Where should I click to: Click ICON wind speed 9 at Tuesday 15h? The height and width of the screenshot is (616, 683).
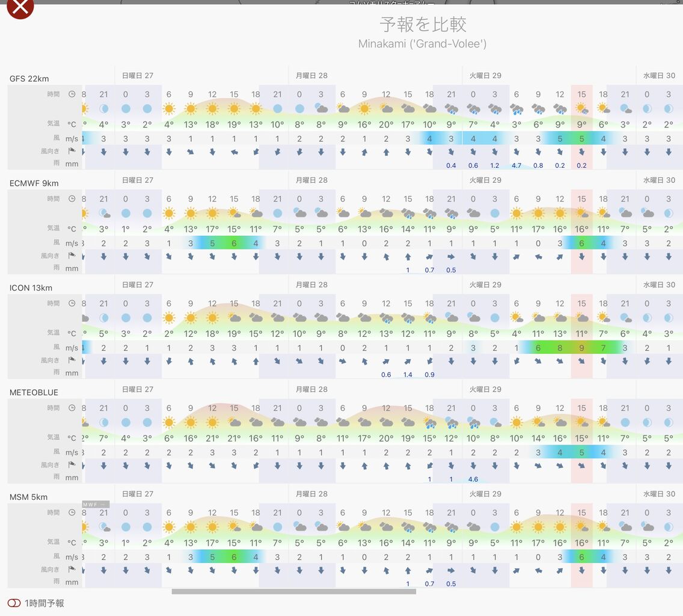pyautogui.click(x=581, y=348)
